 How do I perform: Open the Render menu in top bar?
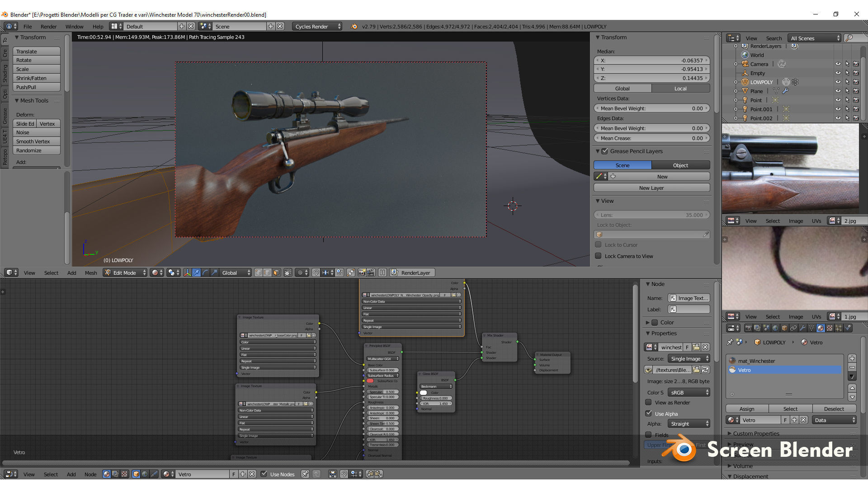pos(48,26)
